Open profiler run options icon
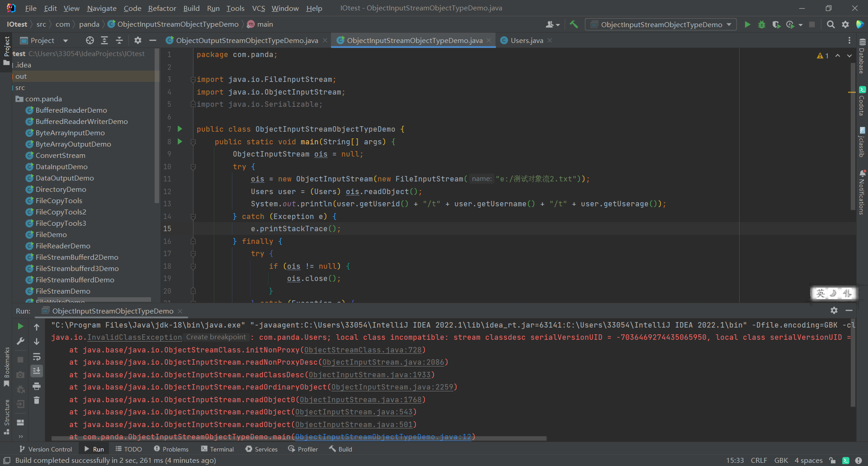 tap(790, 24)
